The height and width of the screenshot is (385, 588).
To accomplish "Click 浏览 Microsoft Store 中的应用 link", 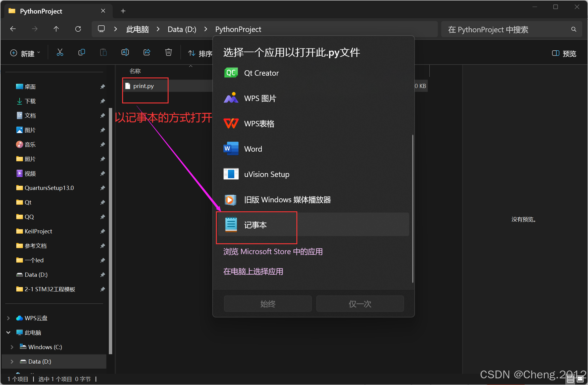I will pos(273,251).
